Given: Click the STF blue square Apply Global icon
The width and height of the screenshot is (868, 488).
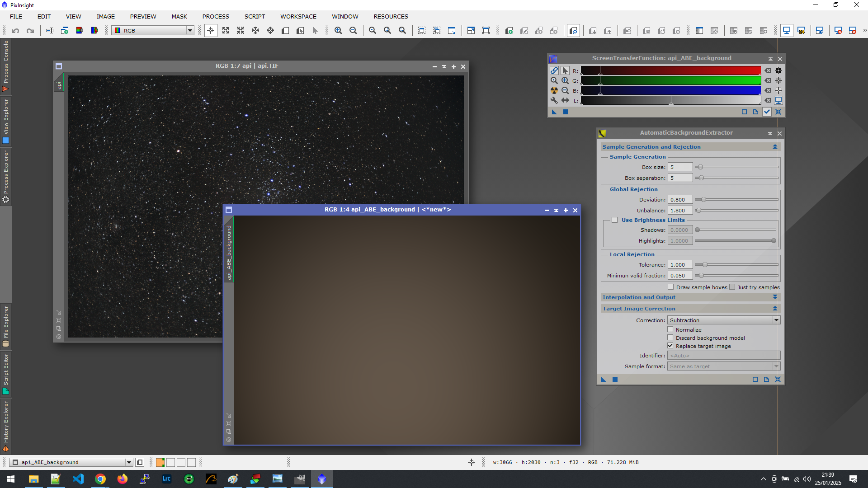Looking at the screenshot, I should [566, 112].
